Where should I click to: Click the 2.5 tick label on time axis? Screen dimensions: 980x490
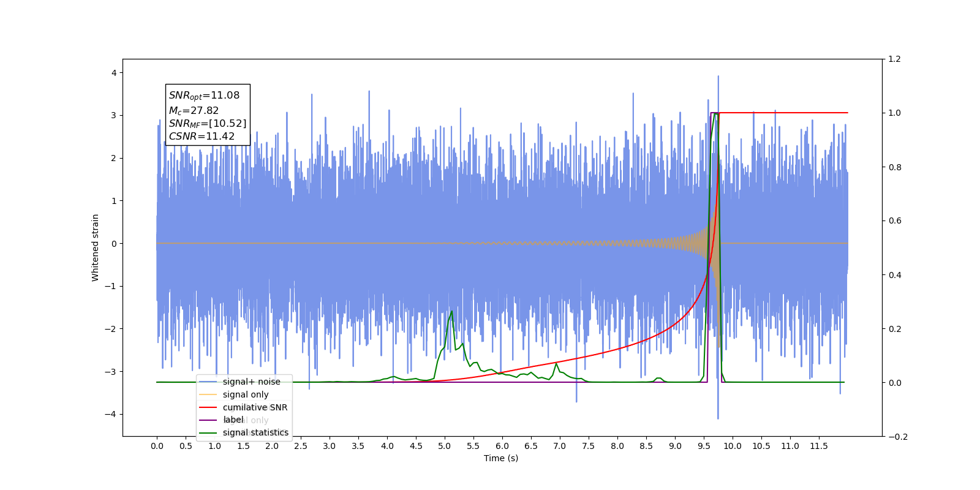[x=301, y=446]
